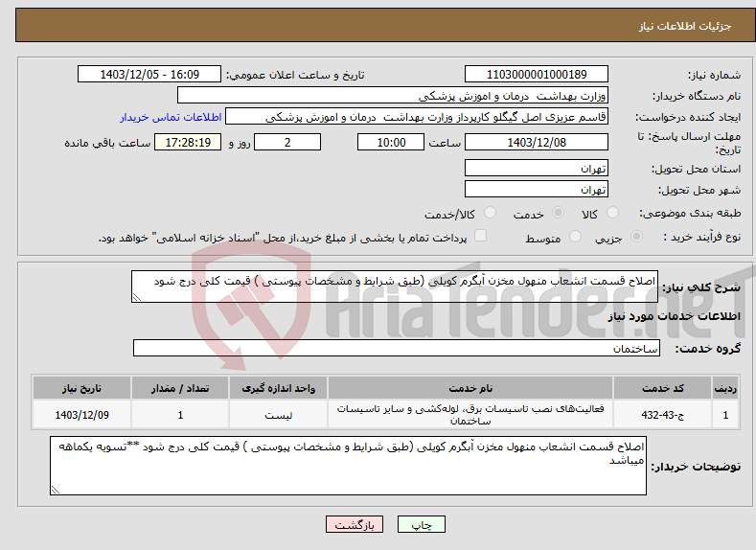Click the delivery city field تهران
The width and height of the screenshot is (756, 550).
[537, 189]
